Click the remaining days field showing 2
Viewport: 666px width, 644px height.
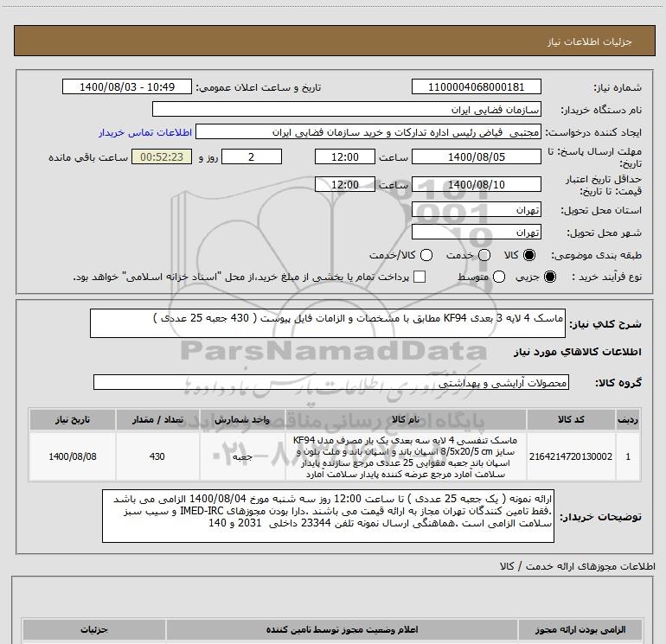click(x=252, y=156)
